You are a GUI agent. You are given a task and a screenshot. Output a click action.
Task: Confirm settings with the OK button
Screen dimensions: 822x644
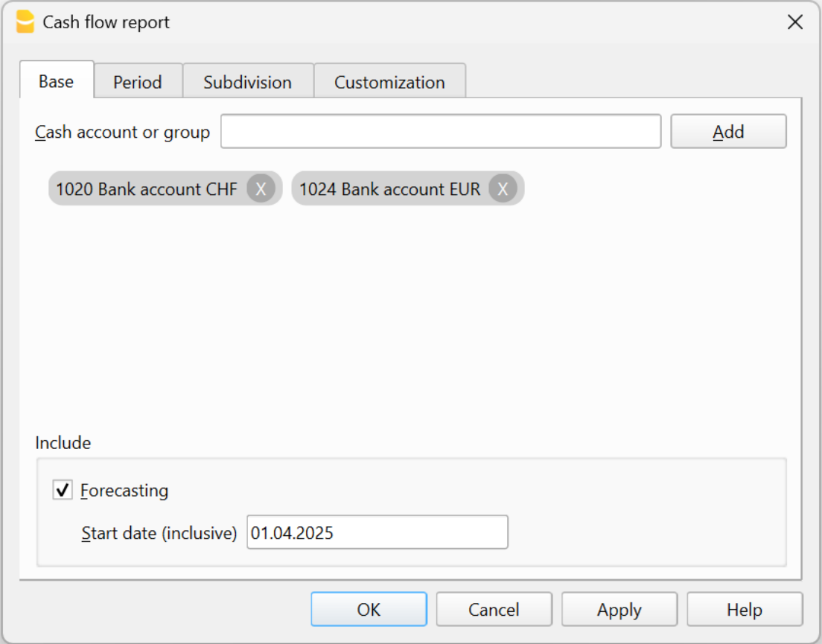(x=368, y=609)
